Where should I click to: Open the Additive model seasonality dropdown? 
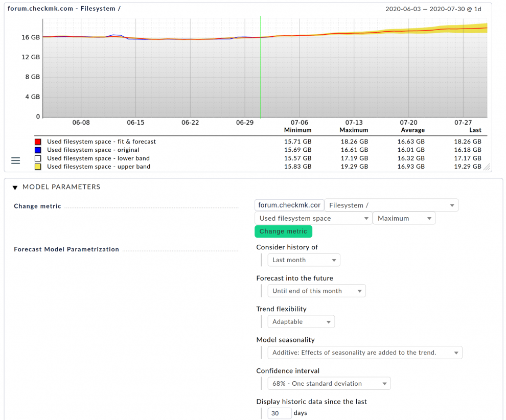(365, 353)
